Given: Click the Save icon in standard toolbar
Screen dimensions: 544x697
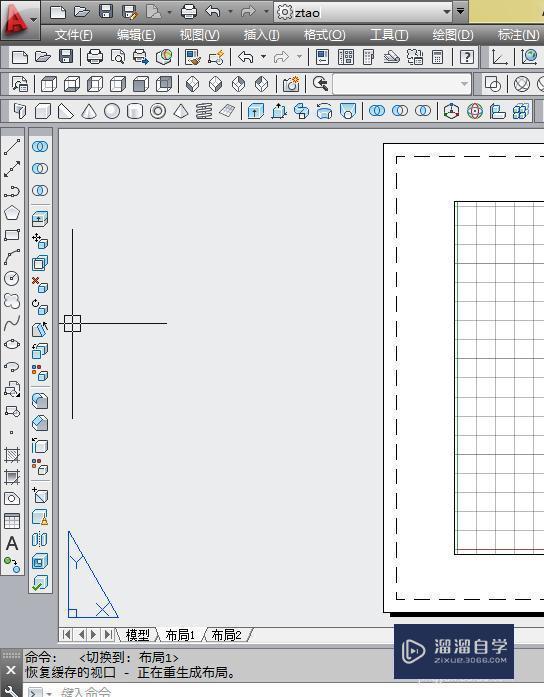Looking at the screenshot, I should 66,57.
